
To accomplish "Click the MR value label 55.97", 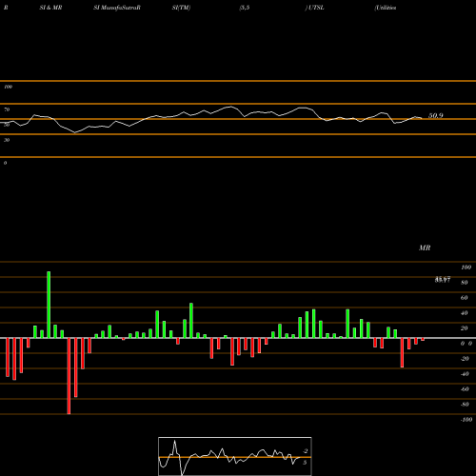I will (x=443, y=280).
